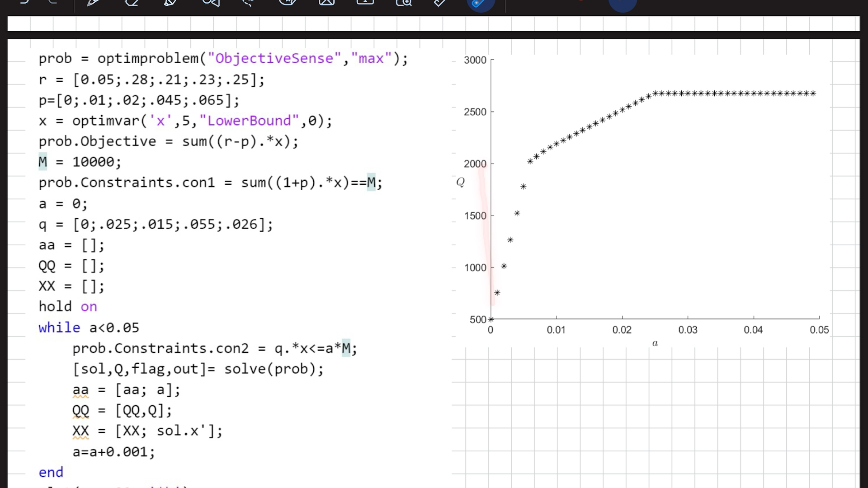The image size is (868, 488).
Task: Click the x-axis tick label 0.02
Action: pyautogui.click(x=622, y=330)
